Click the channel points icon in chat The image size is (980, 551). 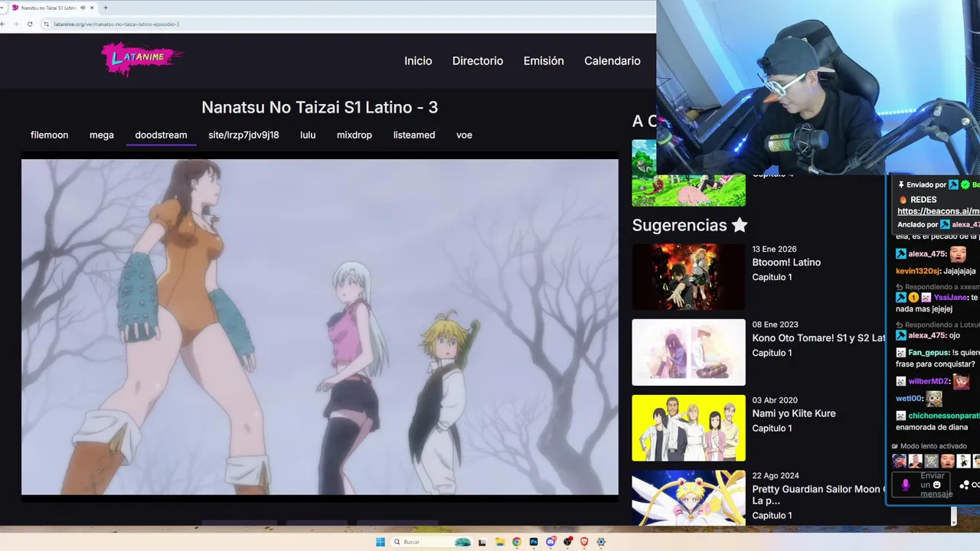pos(965,485)
